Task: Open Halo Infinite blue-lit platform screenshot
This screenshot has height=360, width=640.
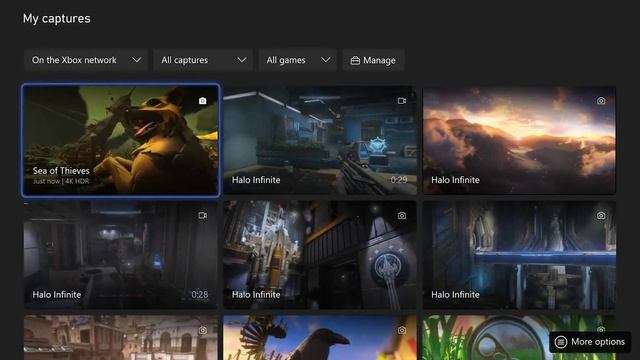Action: [x=519, y=255]
